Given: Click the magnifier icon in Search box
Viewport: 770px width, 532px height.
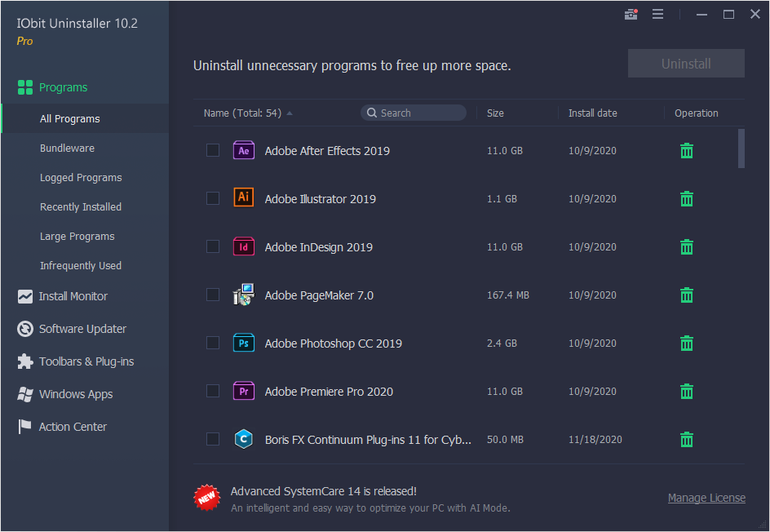Looking at the screenshot, I should [x=372, y=113].
